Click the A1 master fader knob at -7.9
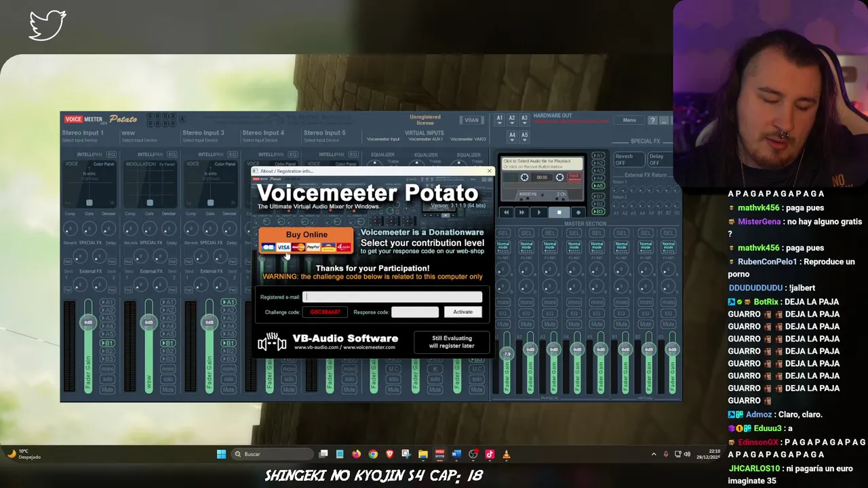 (507, 354)
